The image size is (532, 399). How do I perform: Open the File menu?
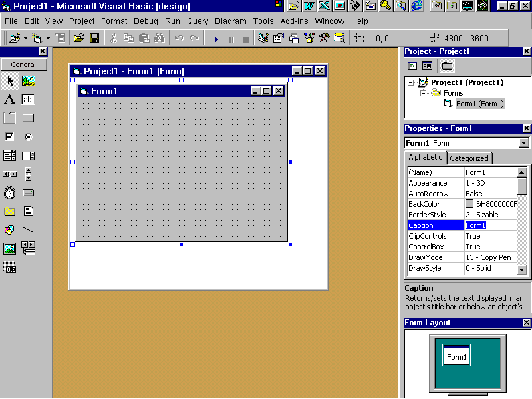click(11, 21)
